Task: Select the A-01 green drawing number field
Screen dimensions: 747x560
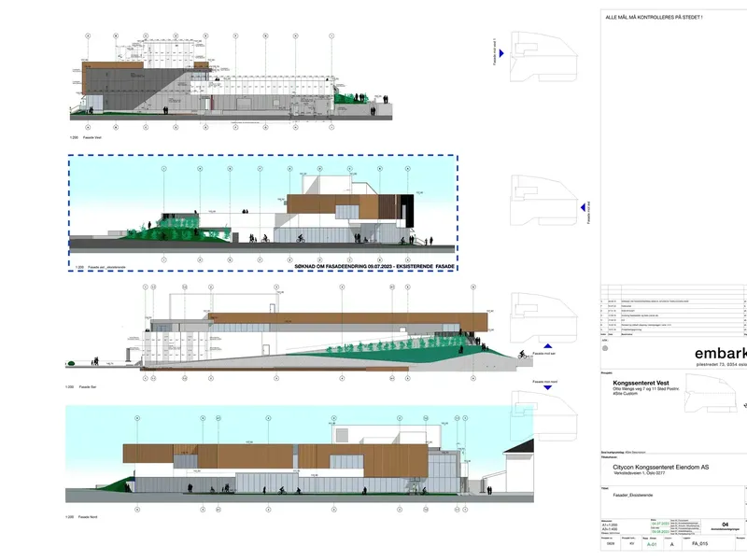Action: pos(652,544)
